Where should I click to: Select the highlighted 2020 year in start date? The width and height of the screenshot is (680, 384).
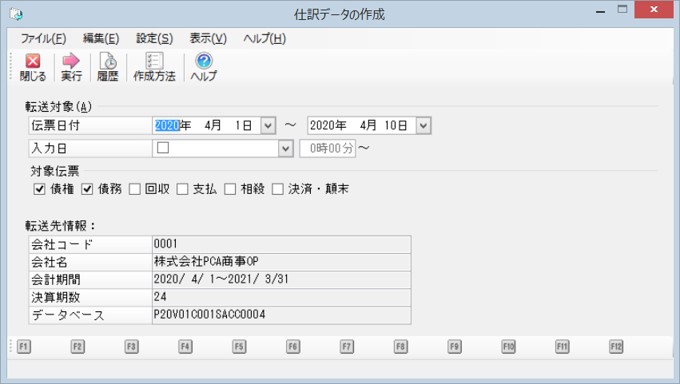click(167, 126)
